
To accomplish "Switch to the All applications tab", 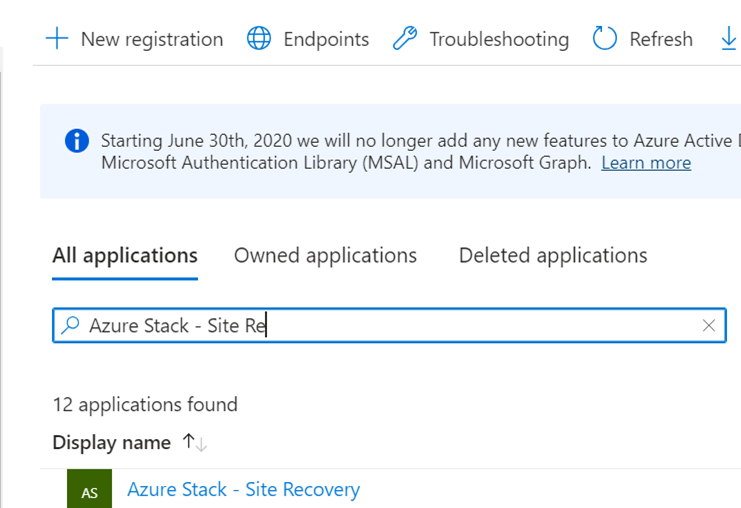I will tap(125, 256).
